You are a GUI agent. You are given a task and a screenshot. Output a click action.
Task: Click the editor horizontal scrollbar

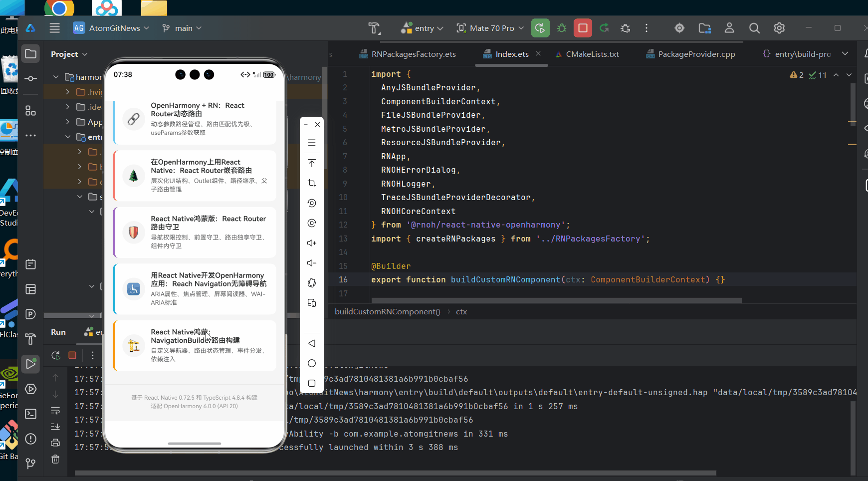(x=557, y=300)
